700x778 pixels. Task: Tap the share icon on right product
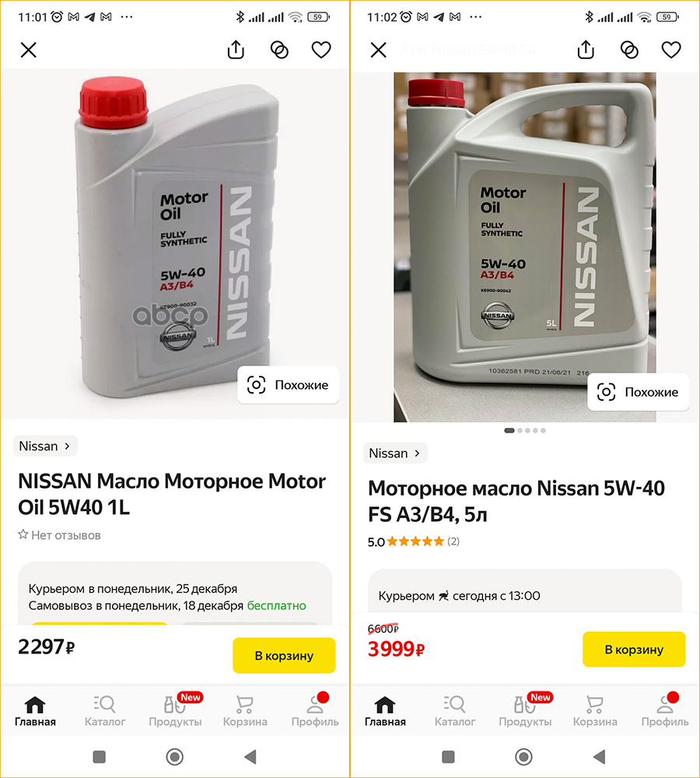(x=586, y=50)
